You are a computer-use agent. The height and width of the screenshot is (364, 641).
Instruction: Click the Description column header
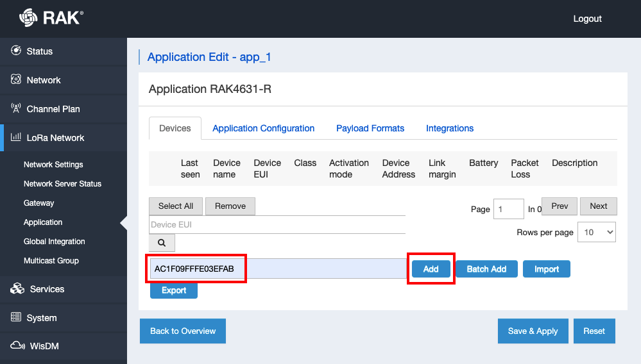(574, 163)
